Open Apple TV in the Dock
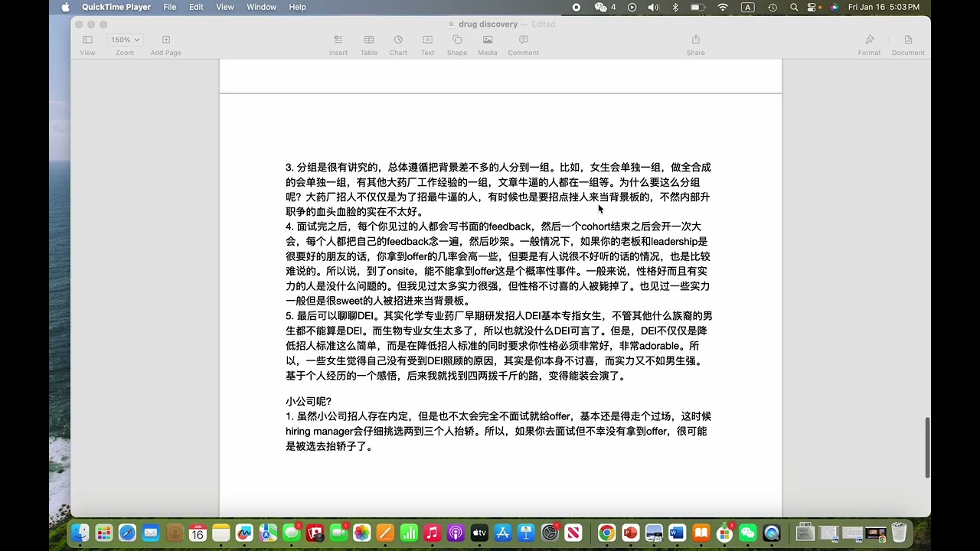Image resolution: width=980 pixels, height=551 pixels. click(x=479, y=533)
